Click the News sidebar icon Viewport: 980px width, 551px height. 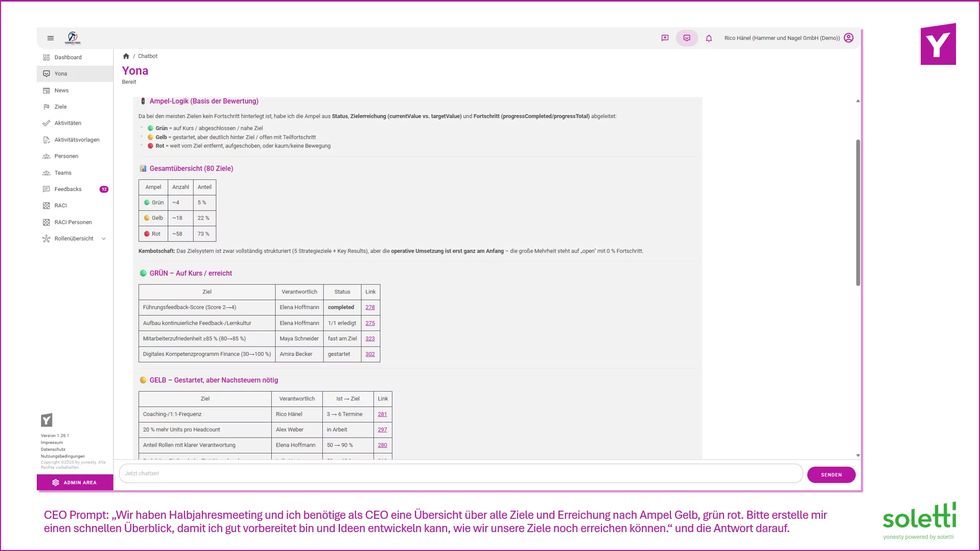tap(46, 90)
